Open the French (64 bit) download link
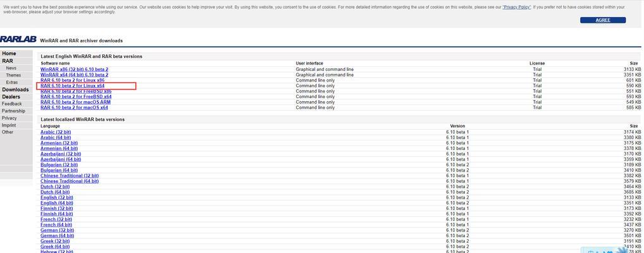This screenshot has width=644, height=253. (56, 225)
